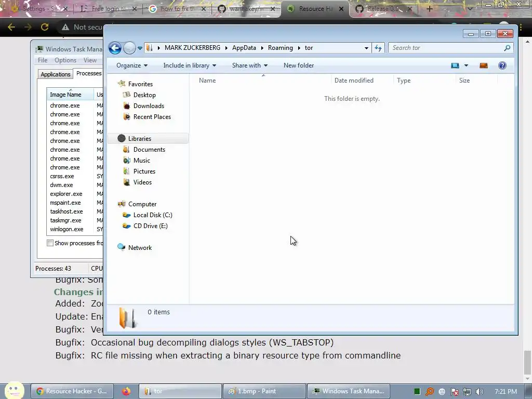The image size is (532, 399).
Task: Select Computer in navigation pane
Action: [142, 204]
